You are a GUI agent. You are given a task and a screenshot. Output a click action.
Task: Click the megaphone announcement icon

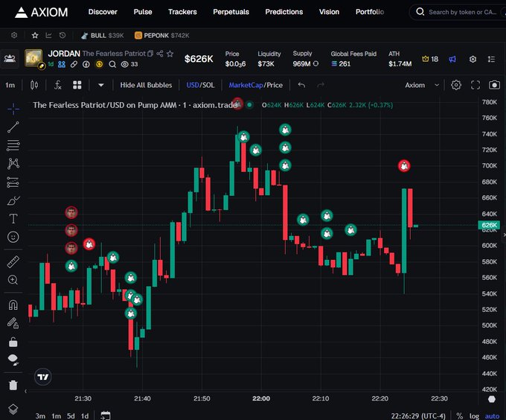(x=452, y=59)
